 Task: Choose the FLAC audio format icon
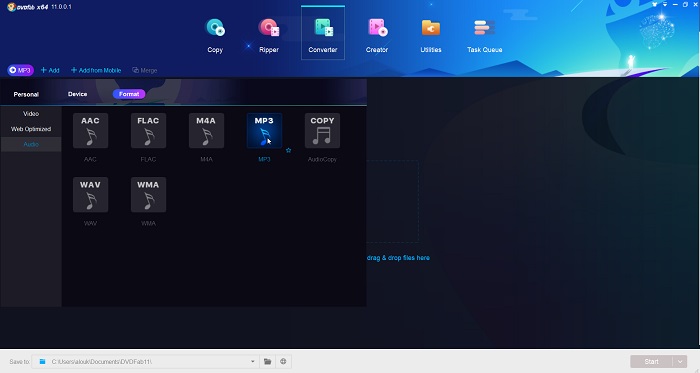click(148, 130)
